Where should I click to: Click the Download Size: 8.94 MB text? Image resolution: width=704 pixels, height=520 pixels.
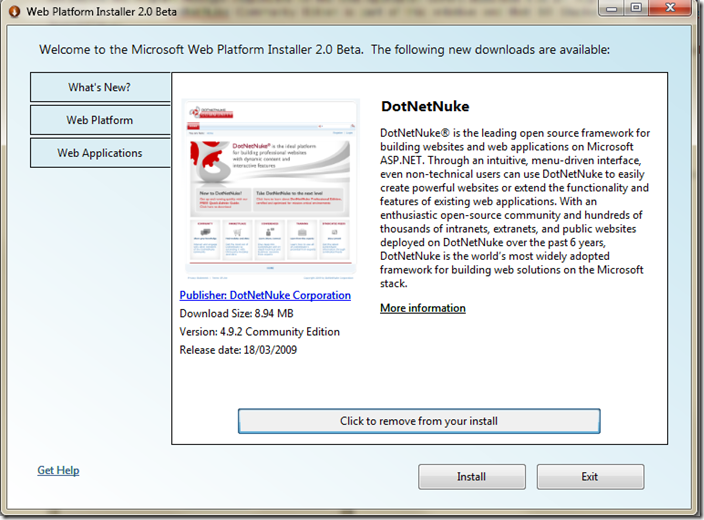(236, 313)
